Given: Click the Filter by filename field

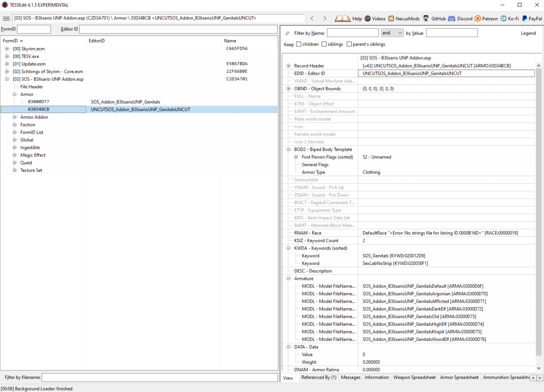Looking at the screenshot, I should point(160,378).
